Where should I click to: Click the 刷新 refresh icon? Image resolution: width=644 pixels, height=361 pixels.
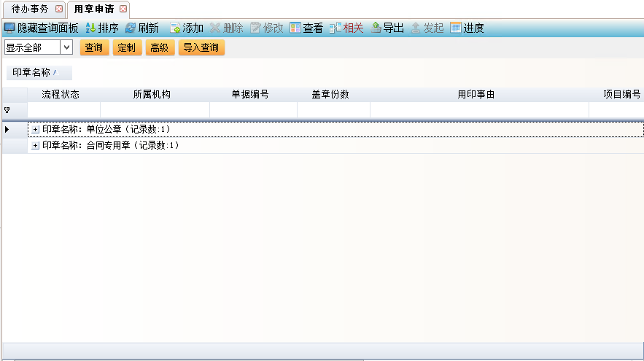131,28
